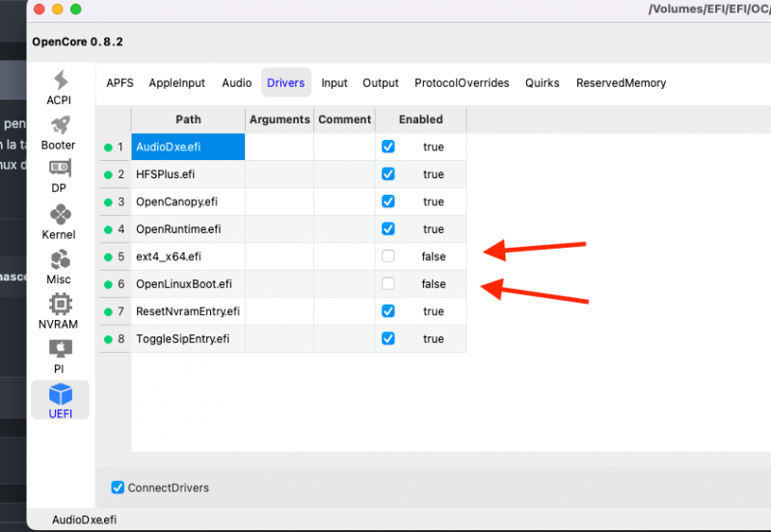Click the Comment cell of OpenCanopy.efi row

tap(344, 201)
